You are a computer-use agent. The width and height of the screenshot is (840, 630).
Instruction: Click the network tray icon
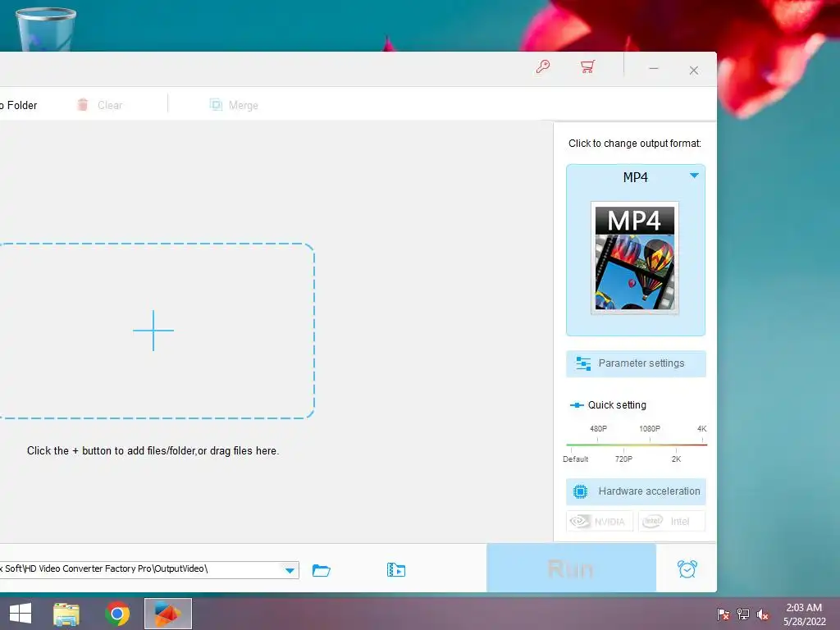pos(743,614)
